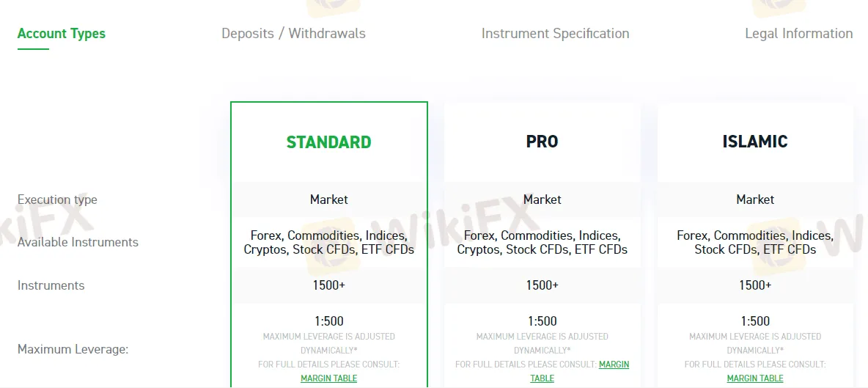868x388 pixels.
Task: Open Margin Table link under Islamic
Action: point(755,378)
